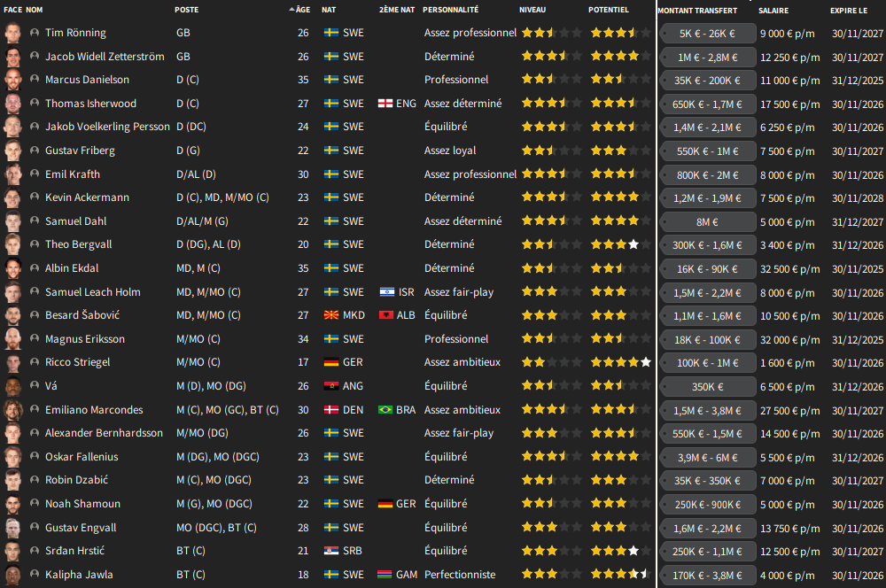
Task: Sort the list by the ÂGE column
Action: 302,10
